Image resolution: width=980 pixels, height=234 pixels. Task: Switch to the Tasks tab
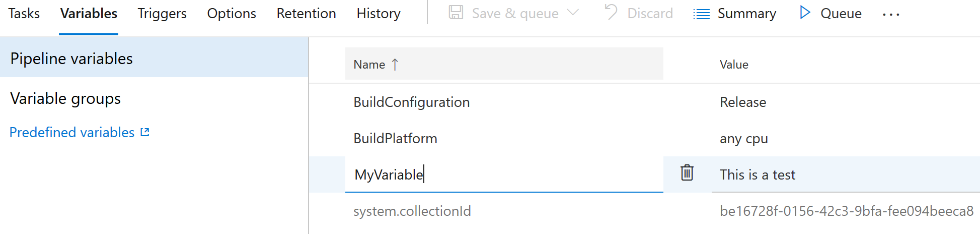pyautogui.click(x=24, y=14)
